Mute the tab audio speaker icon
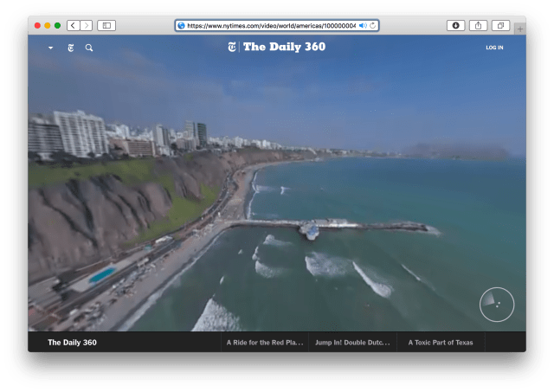The height and width of the screenshot is (392, 554). 363,25
